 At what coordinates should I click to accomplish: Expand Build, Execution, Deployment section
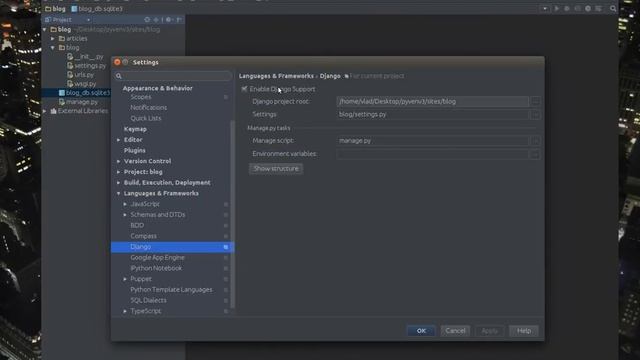point(118,182)
